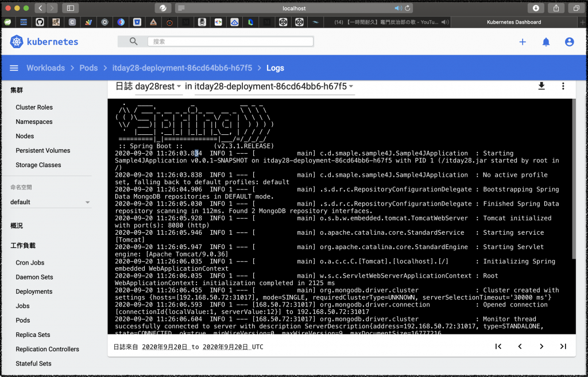
Task: Open Stateful Sets
Action: tap(33, 363)
